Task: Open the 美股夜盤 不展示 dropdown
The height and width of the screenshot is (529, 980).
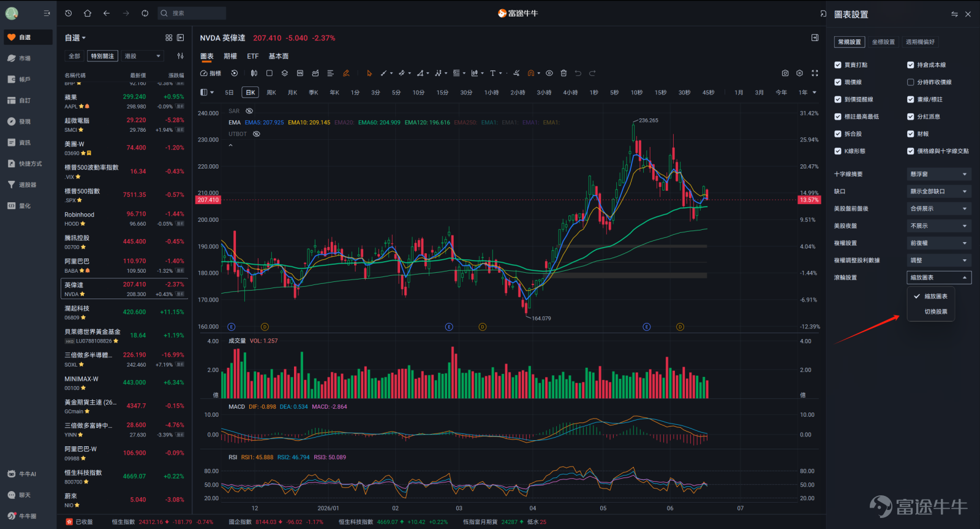Action: click(x=939, y=226)
